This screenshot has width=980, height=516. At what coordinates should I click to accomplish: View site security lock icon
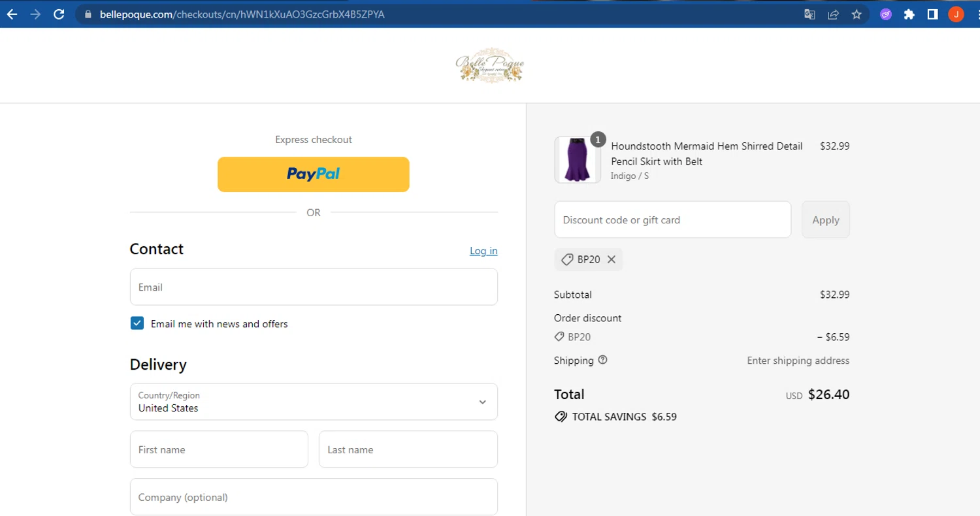tap(88, 14)
